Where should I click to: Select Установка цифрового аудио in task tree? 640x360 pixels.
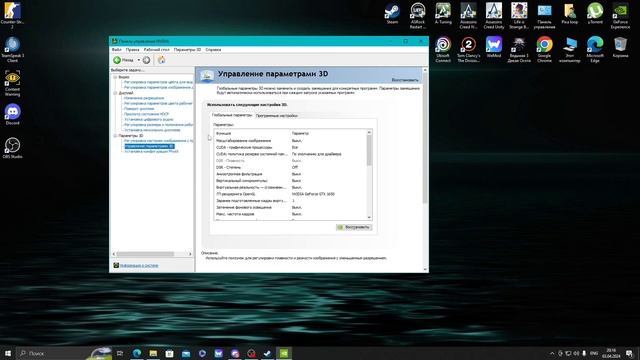click(149, 119)
